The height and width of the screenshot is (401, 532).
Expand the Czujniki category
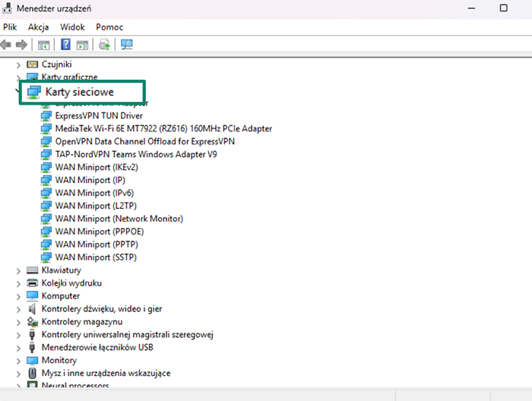click(x=18, y=65)
